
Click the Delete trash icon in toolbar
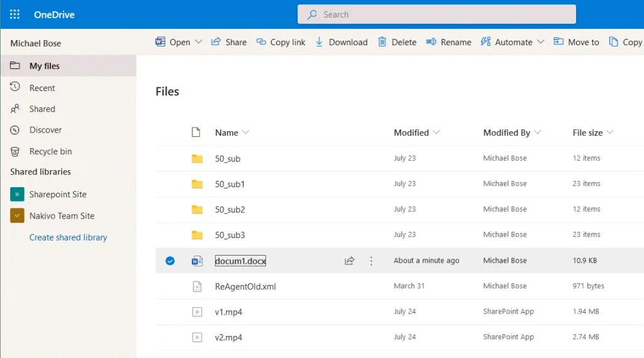tap(382, 42)
